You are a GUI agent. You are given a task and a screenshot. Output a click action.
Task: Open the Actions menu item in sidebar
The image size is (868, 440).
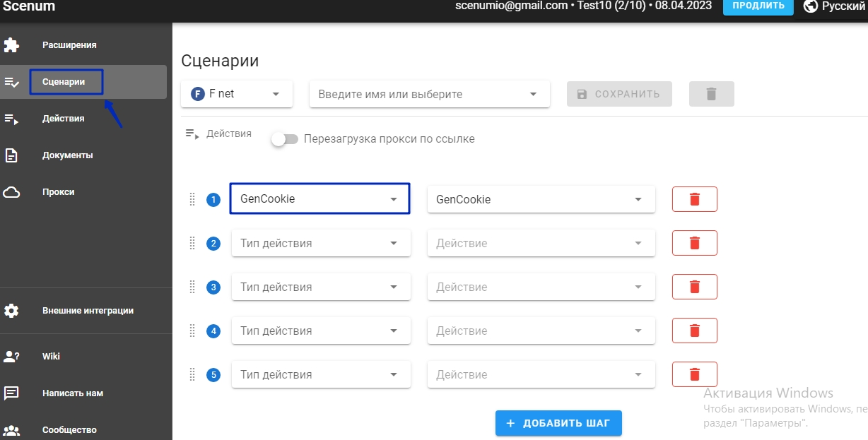click(x=64, y=119)
